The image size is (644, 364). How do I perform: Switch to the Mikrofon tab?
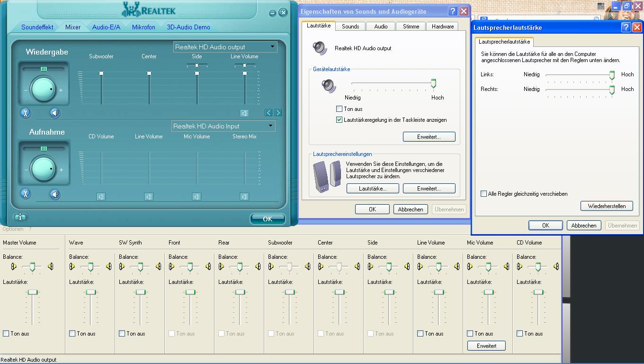[x=143, y=27]
